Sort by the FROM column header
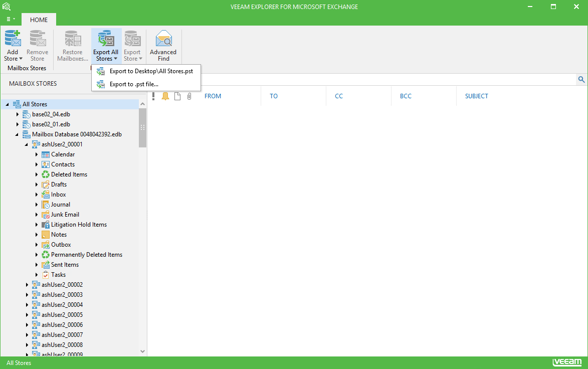588x369 pixels. (213, 96)
